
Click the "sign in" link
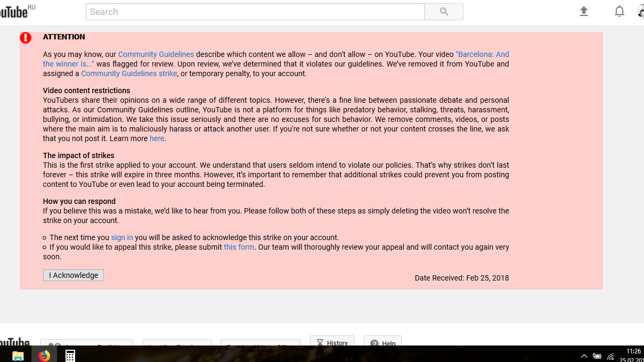122,237
